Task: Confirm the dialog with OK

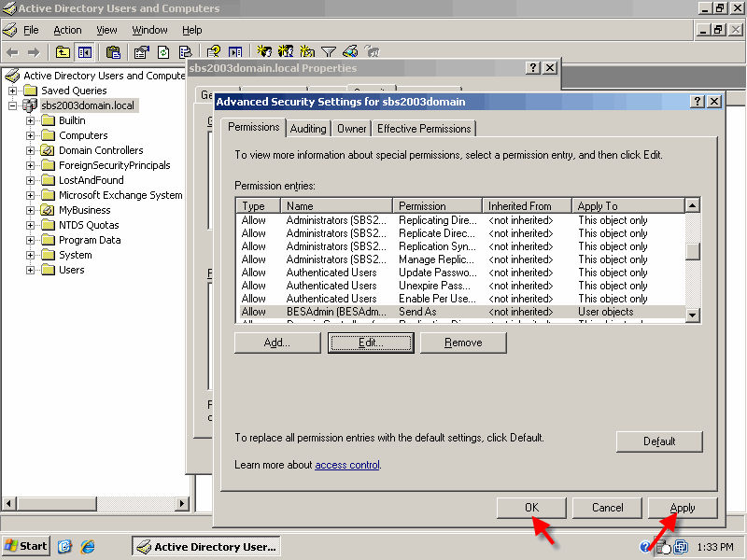Action: pos(531,508)
